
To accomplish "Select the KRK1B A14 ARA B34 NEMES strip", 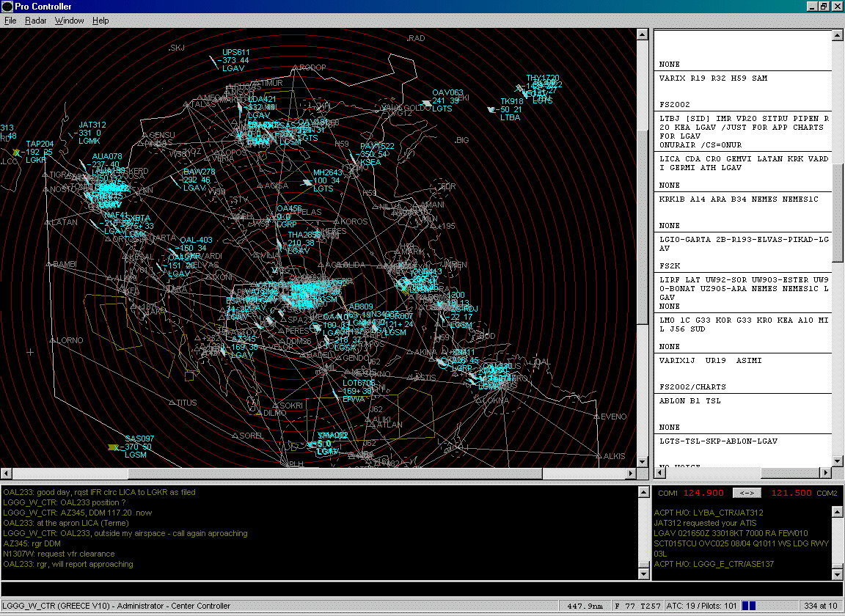I will [x=742, y=213].
